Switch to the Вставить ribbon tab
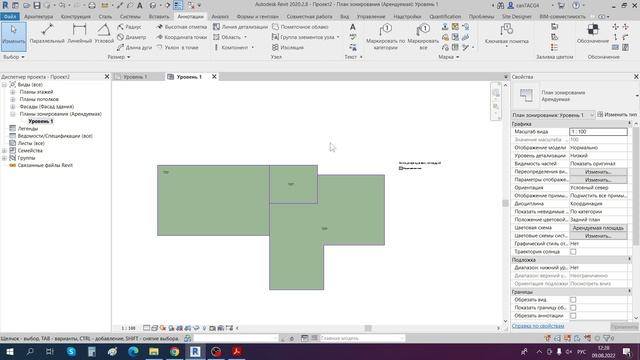 [159, 17]
